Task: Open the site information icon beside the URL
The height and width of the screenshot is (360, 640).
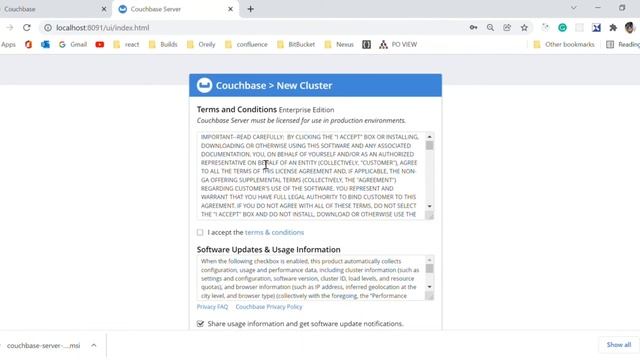Action: 48,28
